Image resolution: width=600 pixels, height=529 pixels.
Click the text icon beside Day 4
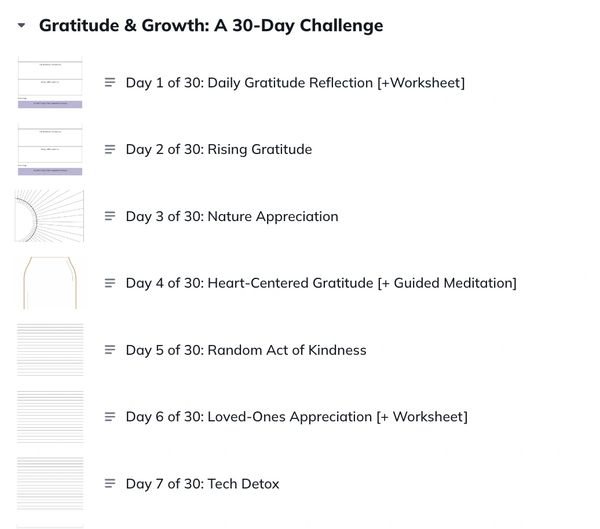pyautogui.click(x=111, y=284)
